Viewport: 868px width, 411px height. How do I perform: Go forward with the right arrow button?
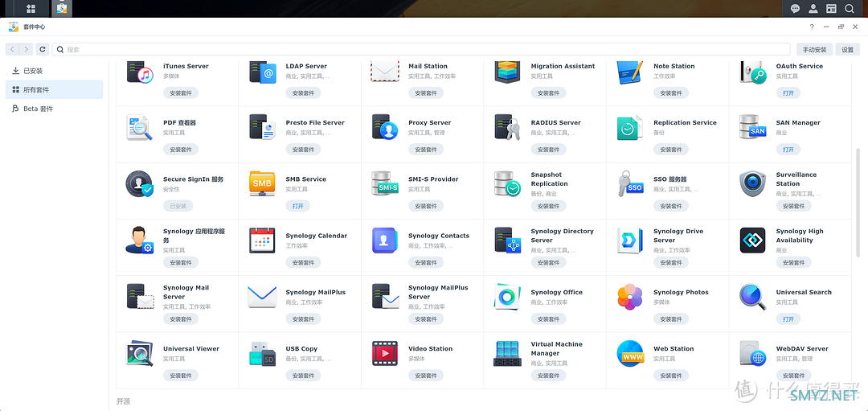(x=26, y=49)
